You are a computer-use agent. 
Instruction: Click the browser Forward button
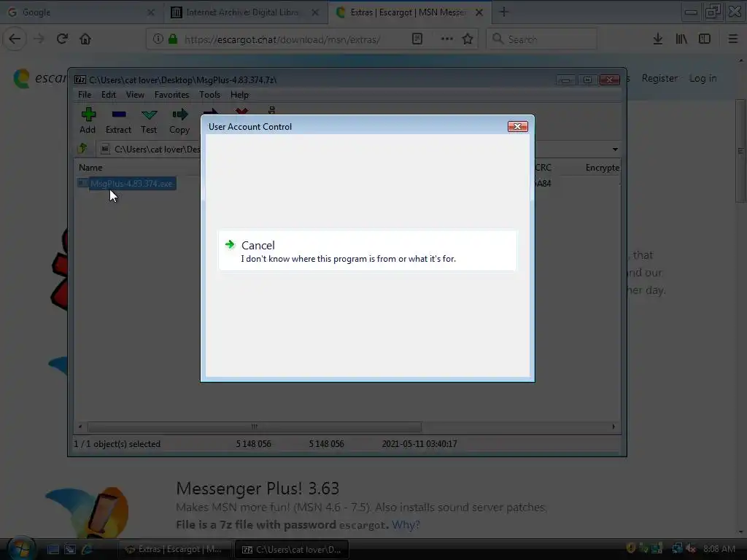[x=39, y=39]
